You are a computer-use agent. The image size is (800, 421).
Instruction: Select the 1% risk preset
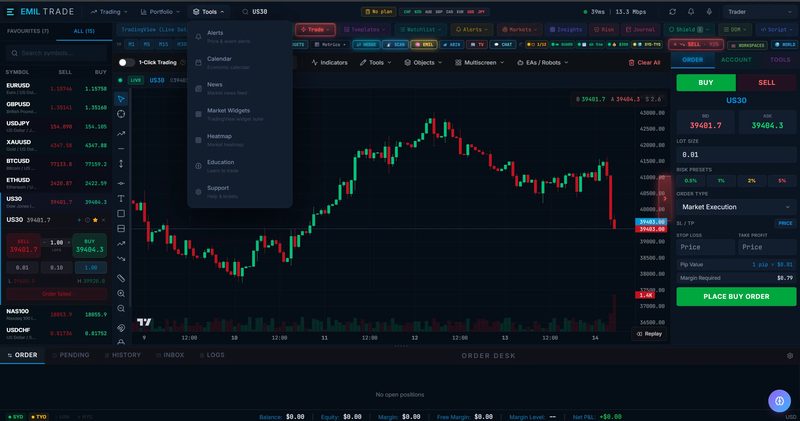pos(721,181)
